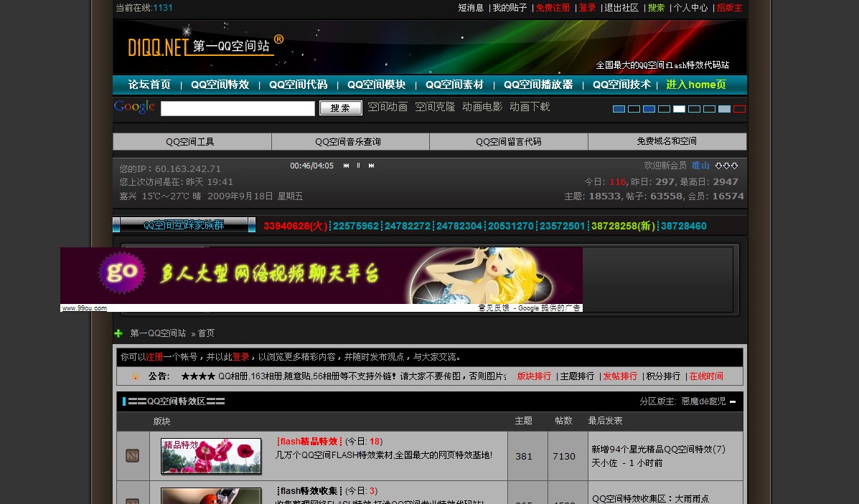
Task: Click the red 登录 link in the notice bar
Action: pyautogui.click(x=240, y=357)
